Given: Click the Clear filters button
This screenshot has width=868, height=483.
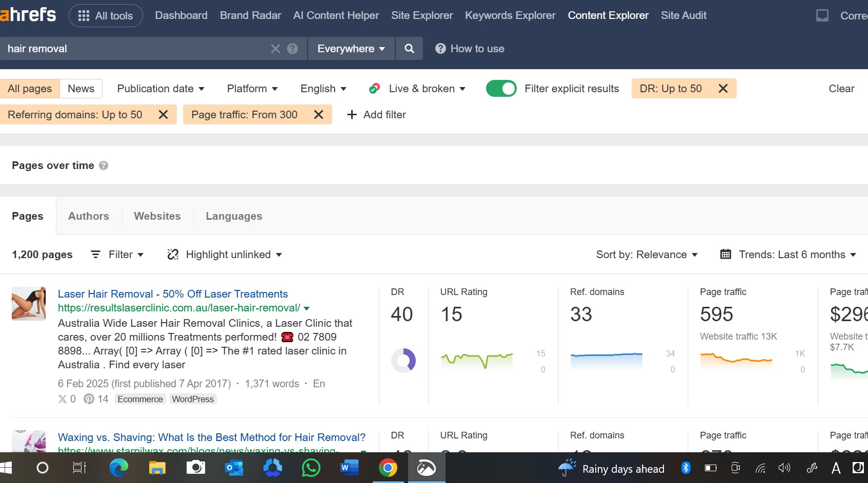Looking at the screenshot, I should click(841, 89).
